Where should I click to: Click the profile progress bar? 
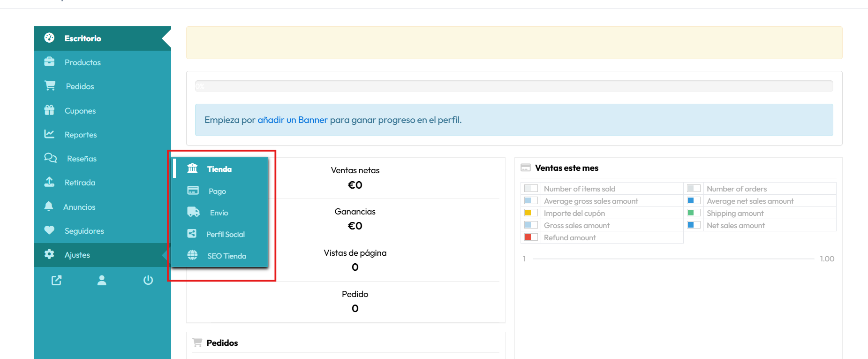tap(514, 86)
